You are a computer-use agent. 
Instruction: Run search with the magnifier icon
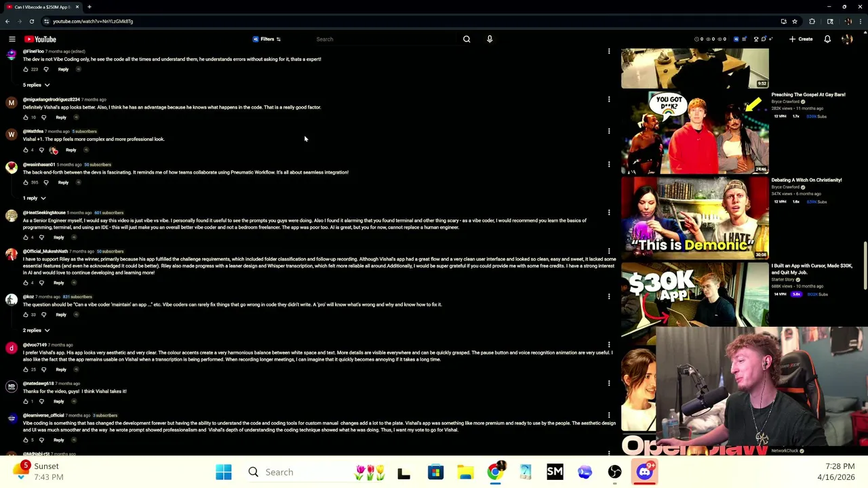click(x=467, y=39)
